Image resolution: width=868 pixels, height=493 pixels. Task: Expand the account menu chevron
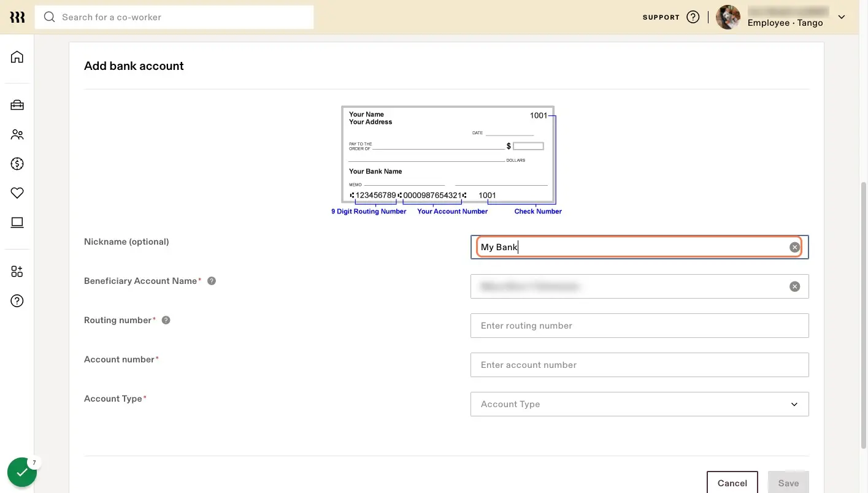pos(842,17)
